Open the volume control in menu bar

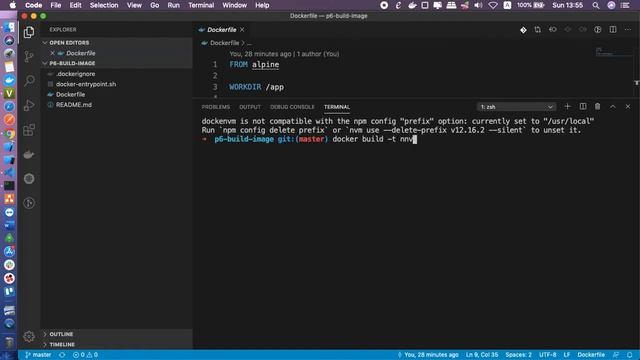pos(478,5)
